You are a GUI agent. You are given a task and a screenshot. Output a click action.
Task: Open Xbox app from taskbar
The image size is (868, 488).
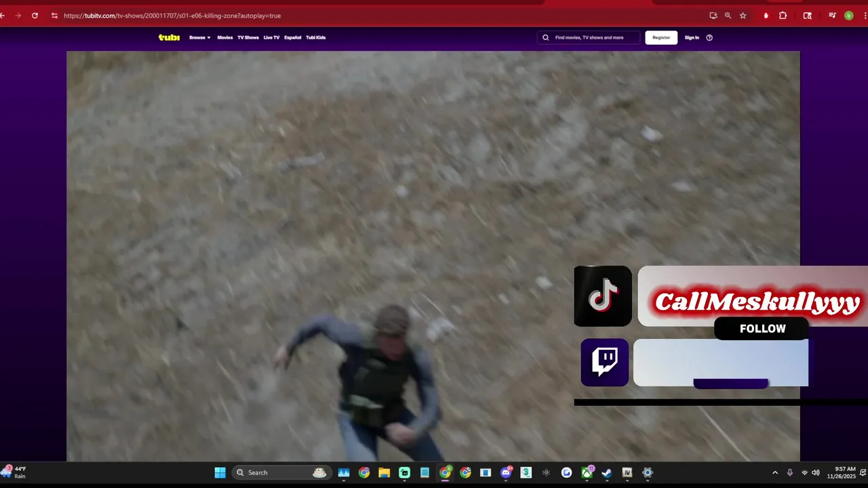click(587, 472)
